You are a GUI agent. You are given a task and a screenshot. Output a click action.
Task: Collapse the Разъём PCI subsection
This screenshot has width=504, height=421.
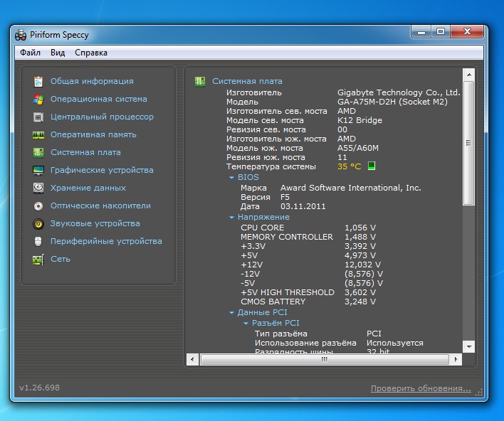[x=246, y=323]
